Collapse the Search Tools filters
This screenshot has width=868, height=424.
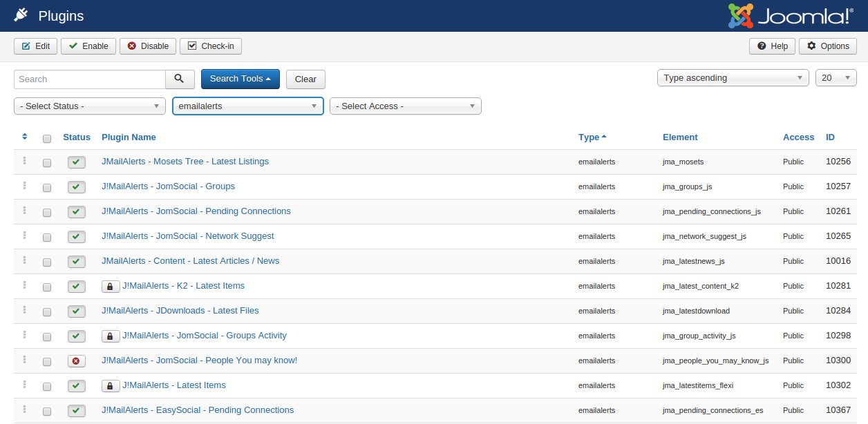click(240, 79)
